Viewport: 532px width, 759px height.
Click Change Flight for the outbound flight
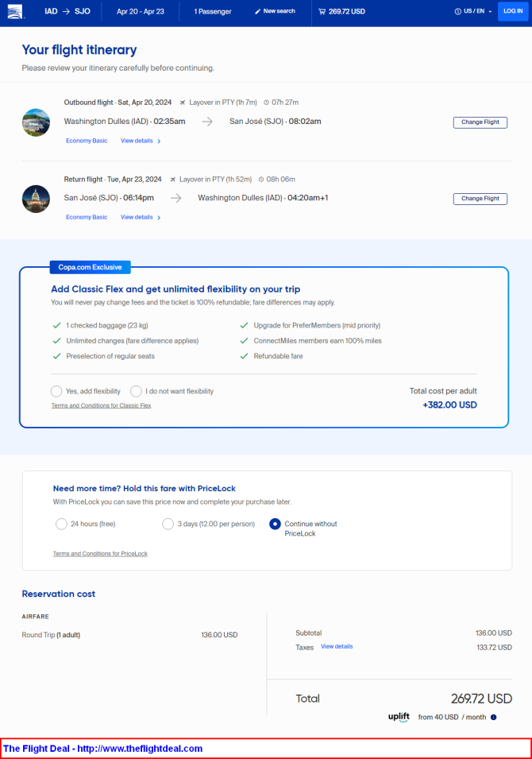coord(480,122)
